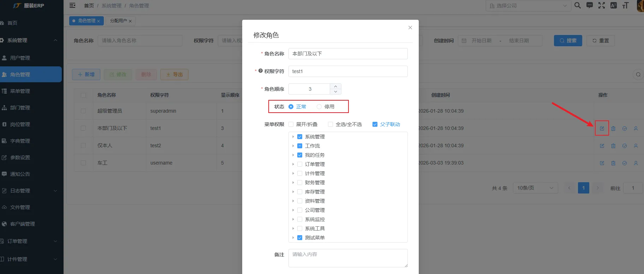This screenshot has width=644, height=274.
Task: Open 用户管理 in the sidebar menu
Action: click(20, 58)
